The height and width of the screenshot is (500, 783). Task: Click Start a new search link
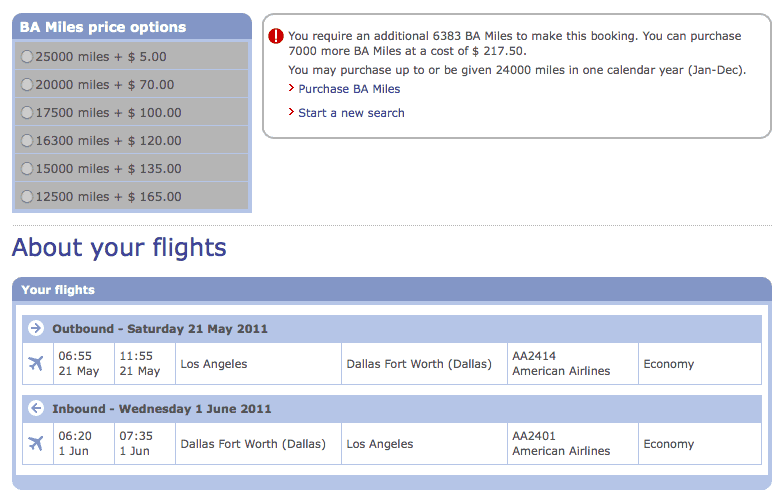[351, 113]
